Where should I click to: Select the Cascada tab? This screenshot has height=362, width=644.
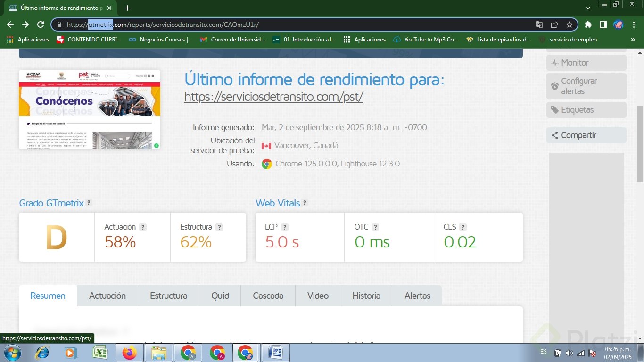268,296
